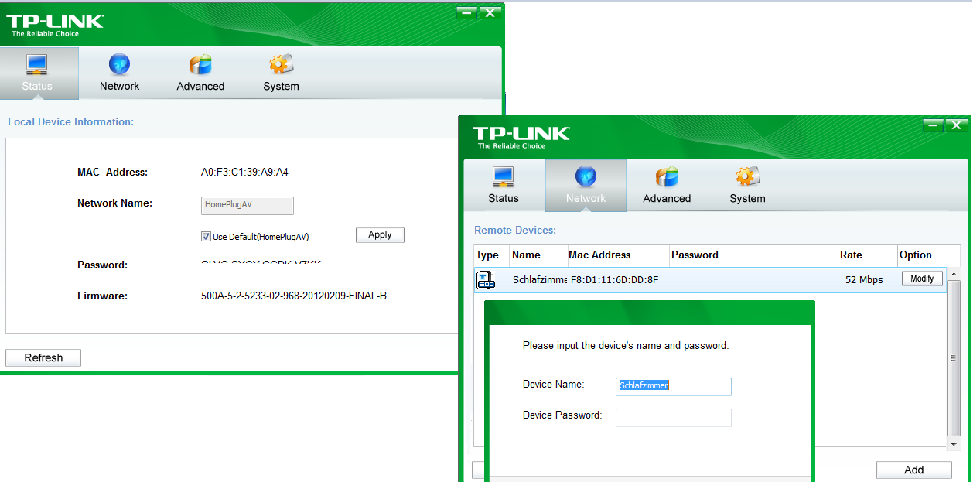
Task: Close the back TP-LINK window
Action: pos(490,12)
